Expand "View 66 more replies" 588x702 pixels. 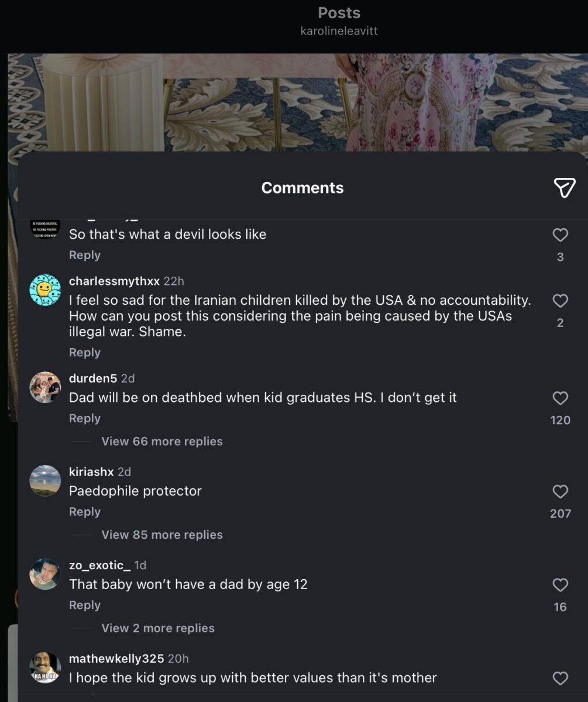(x=161, y=442)
